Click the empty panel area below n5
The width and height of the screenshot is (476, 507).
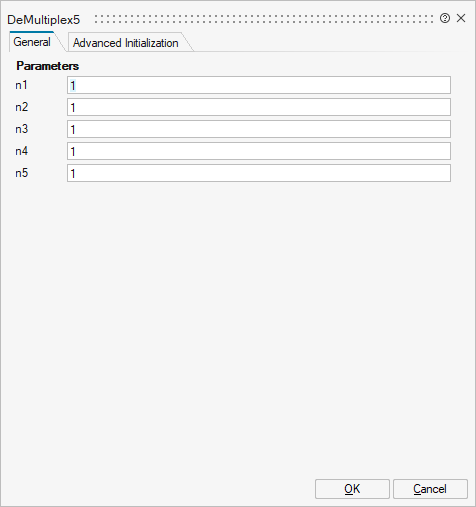(x=238, y=327)
